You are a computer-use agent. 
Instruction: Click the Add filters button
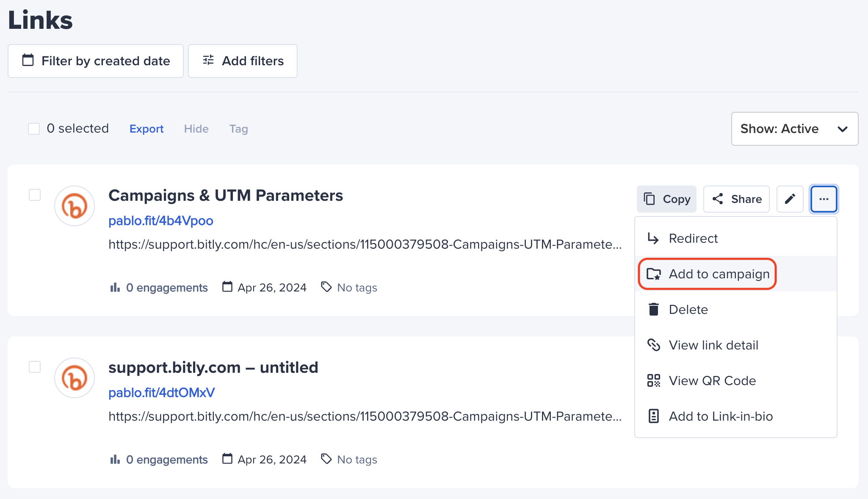point(243,61)
